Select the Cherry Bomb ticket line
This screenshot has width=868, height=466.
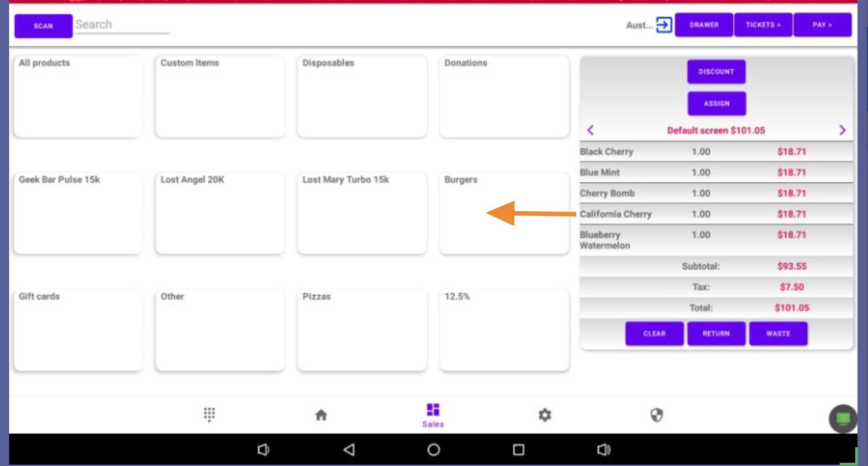pyautogui.click(x=716, y=193)
